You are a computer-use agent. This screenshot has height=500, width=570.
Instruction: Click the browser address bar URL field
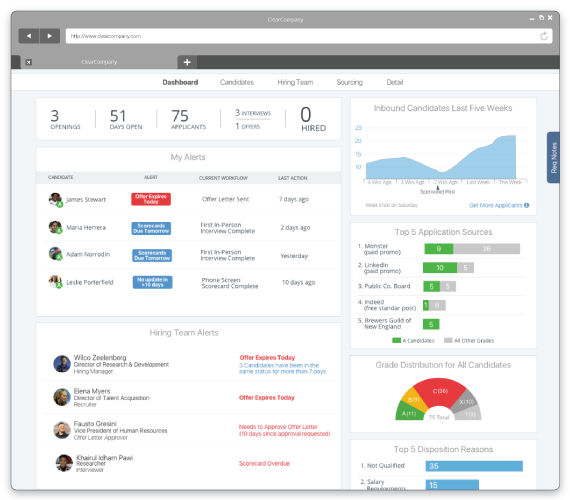[303, 36]
